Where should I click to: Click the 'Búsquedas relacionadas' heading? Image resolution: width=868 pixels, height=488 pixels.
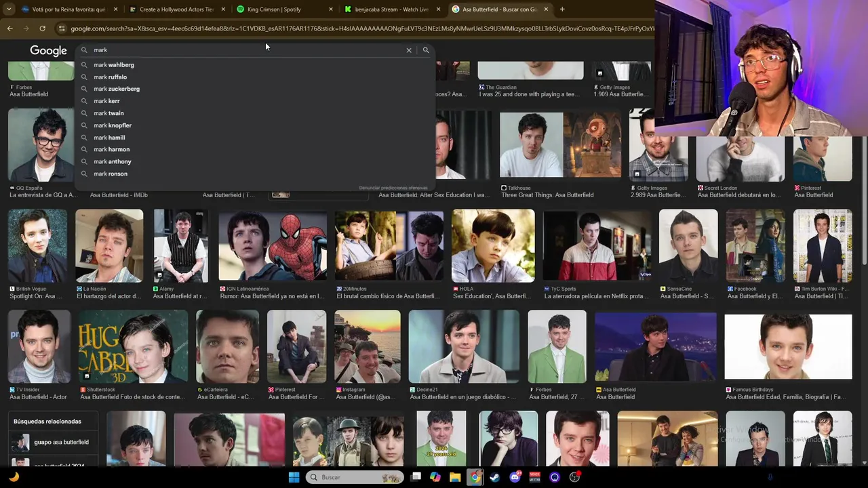pos(47,422)
